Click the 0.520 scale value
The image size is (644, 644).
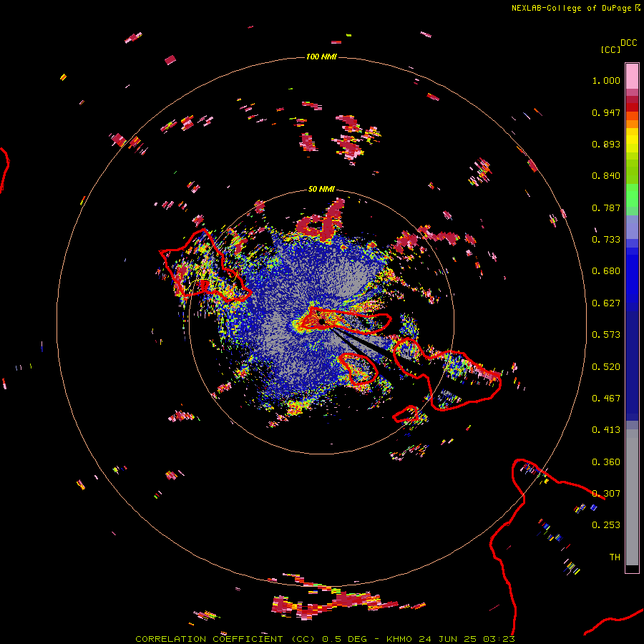coord(606,367)
